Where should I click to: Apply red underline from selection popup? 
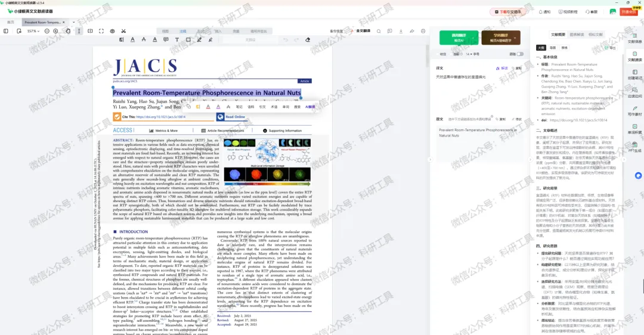point(208,106)
